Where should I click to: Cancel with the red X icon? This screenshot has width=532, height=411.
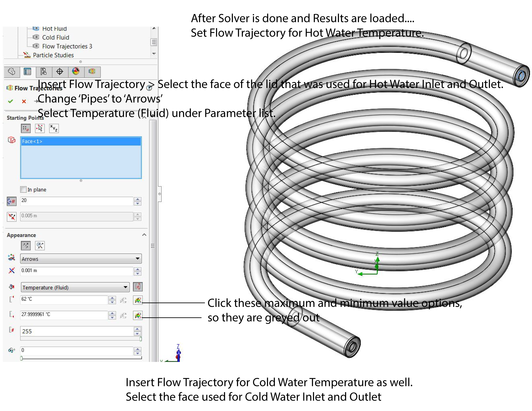tap(24, 102)
